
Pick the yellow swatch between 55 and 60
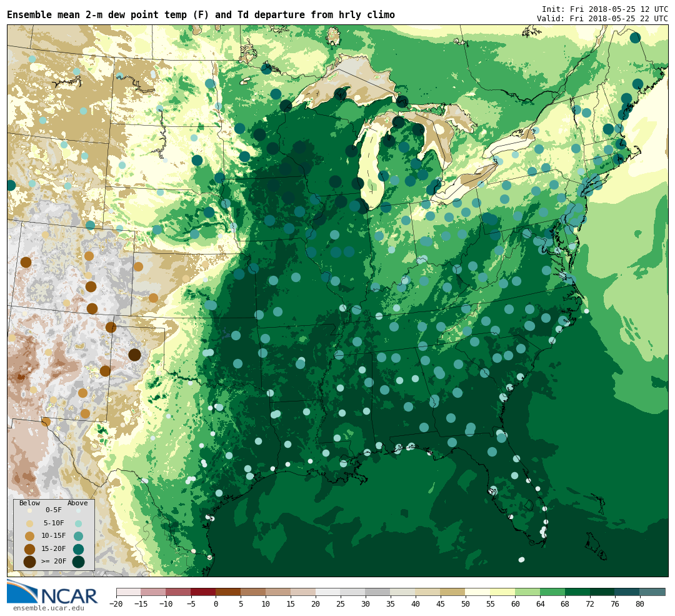[502, 592]
